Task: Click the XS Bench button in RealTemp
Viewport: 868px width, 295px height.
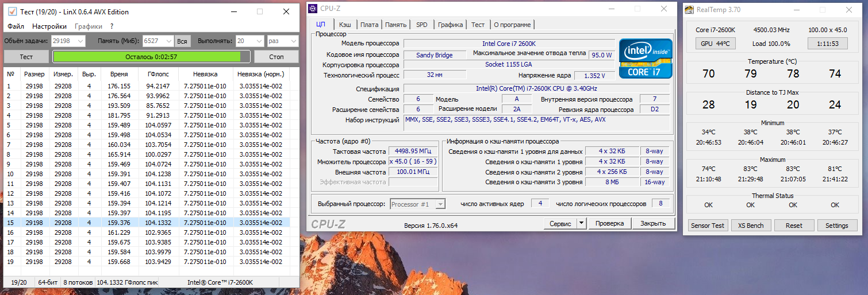Action: click(751, 226)
